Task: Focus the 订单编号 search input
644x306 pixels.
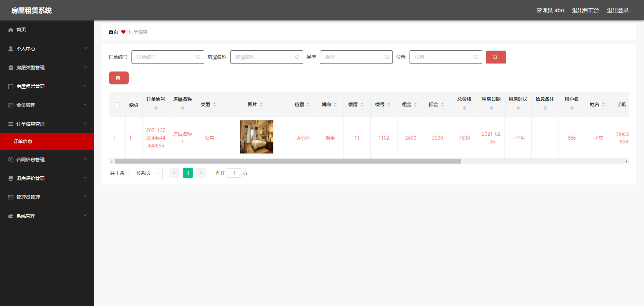Action: (x=168, y=57)
